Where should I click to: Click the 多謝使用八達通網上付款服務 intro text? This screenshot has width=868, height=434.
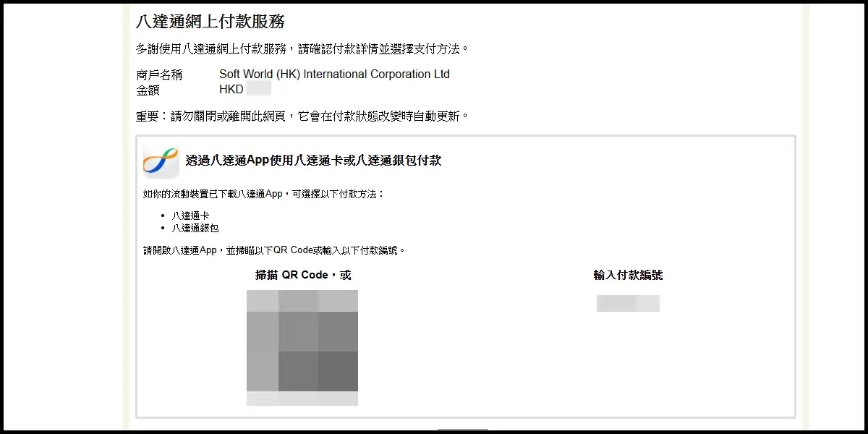pos(302,49)
